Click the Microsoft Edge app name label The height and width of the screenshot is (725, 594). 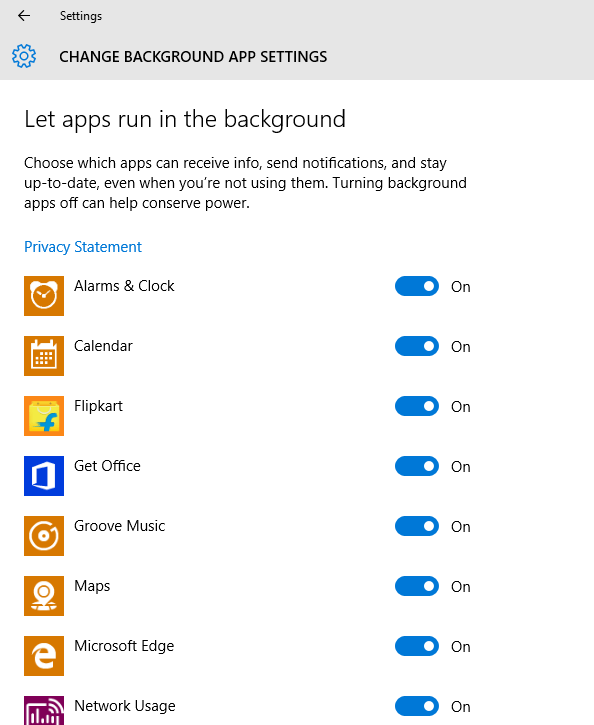coord(124,646)
